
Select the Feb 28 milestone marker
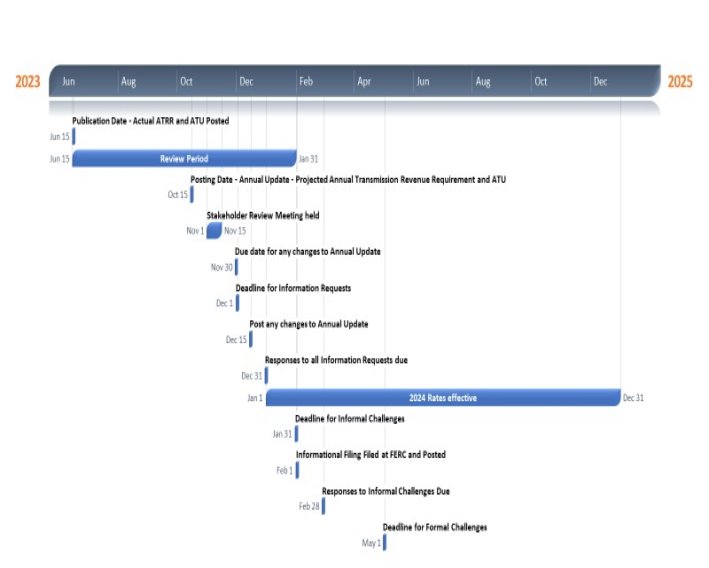323,506
